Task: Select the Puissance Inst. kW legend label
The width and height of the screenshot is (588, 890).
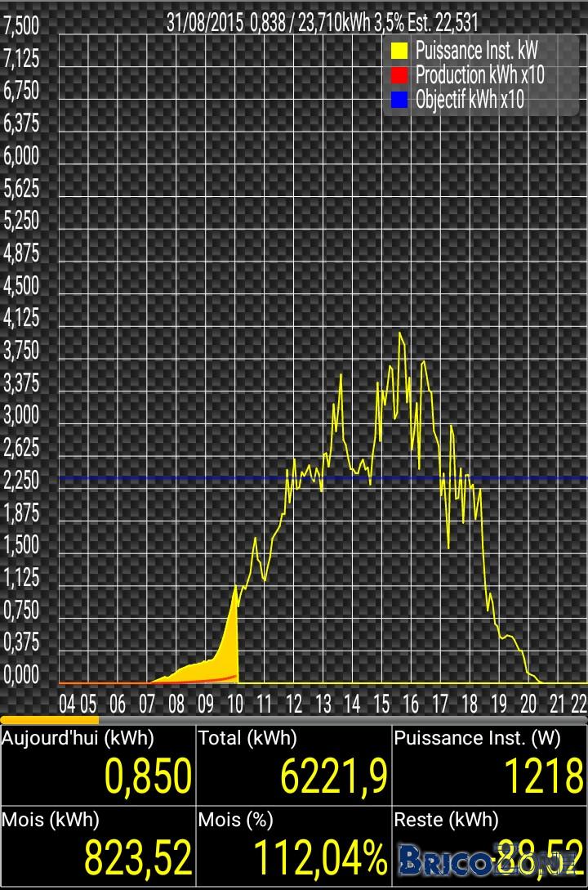Action: (476, 51)
